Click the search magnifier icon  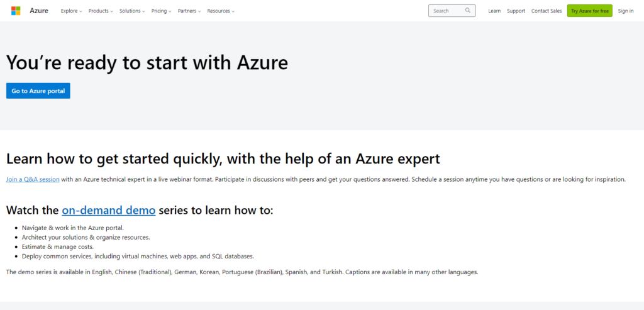click(468, 11)
